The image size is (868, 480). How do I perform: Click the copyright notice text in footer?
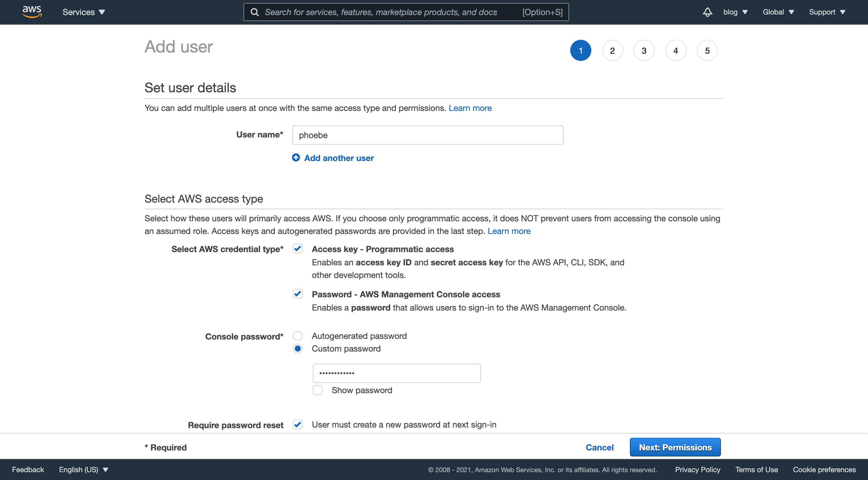point(542,469)
